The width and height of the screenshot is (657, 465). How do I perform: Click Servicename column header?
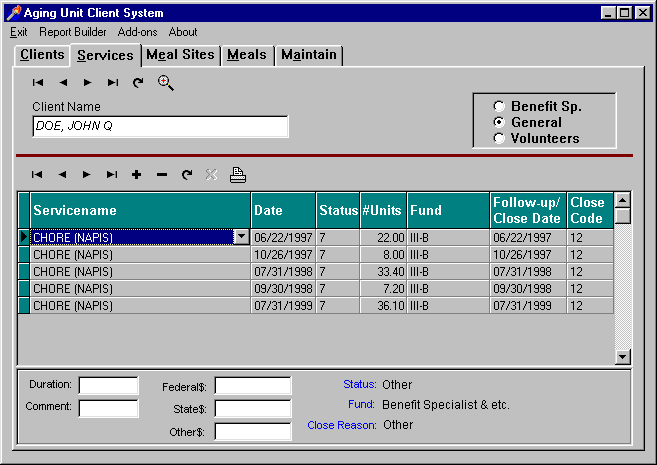pos(140,210)
